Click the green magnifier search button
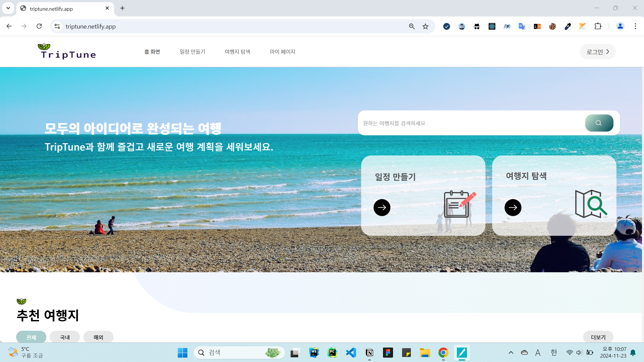Viewport: 644px width, 362px height. tap(599, 123)
